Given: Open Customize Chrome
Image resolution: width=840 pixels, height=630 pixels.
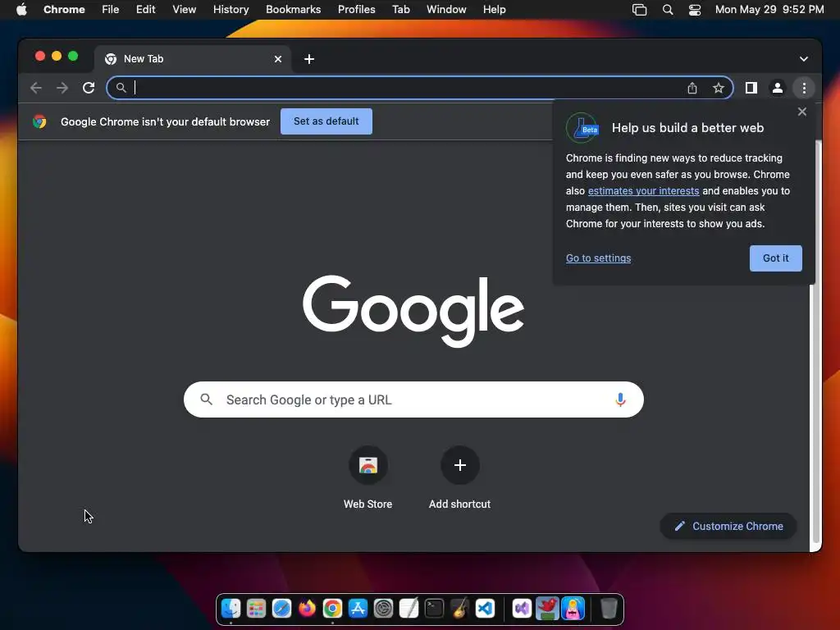Looking at the screenshot, I should coord(728,526).
